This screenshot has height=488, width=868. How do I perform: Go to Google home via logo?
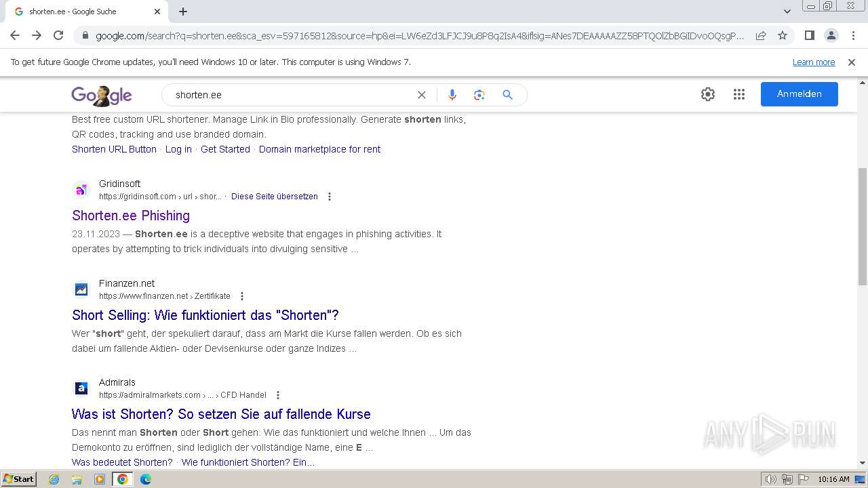click(102, 96)
